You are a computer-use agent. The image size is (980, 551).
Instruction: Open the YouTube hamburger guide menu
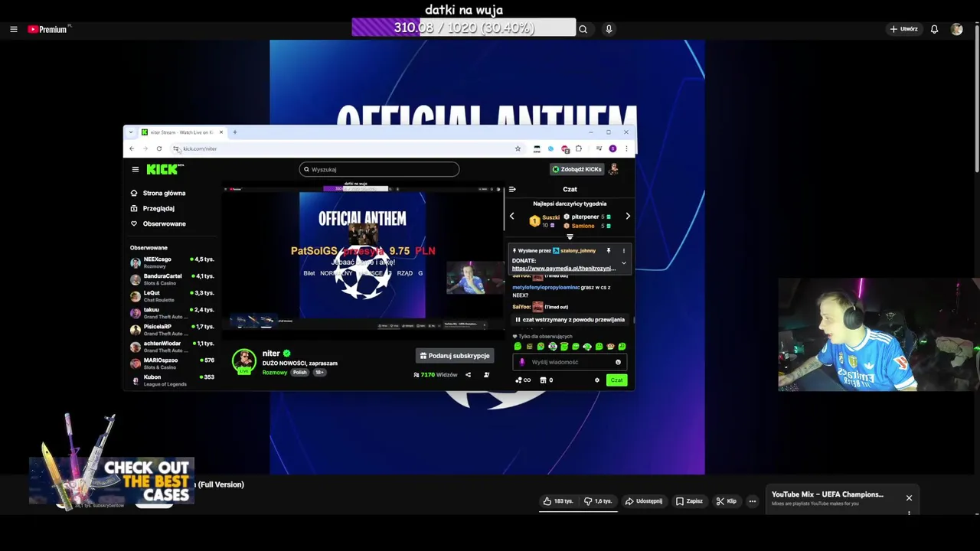(14, 29)
